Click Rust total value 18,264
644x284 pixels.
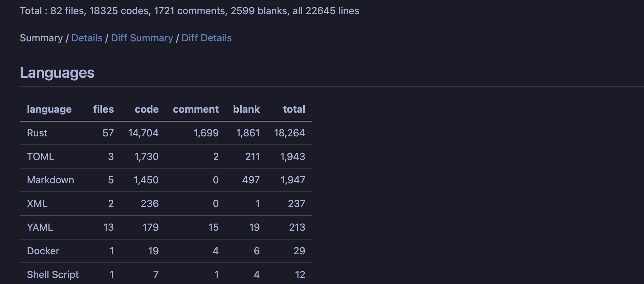click(289, 133)
